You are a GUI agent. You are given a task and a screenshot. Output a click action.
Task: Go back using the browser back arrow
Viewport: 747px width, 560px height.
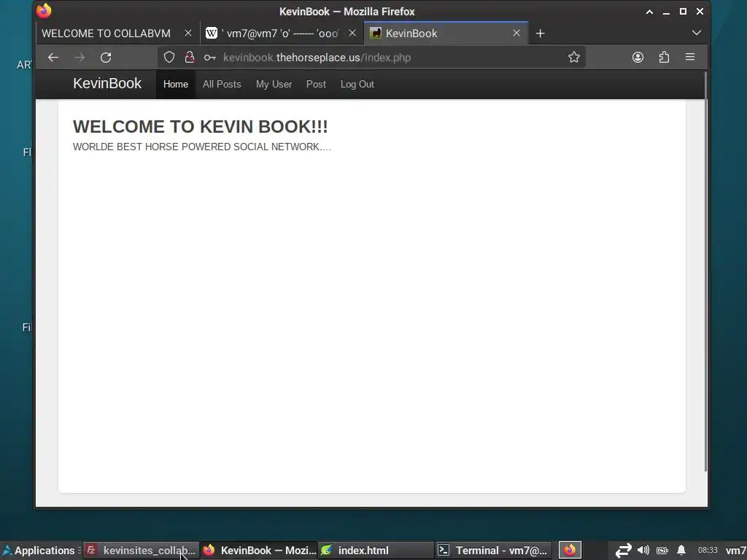[x=53, y=58]
